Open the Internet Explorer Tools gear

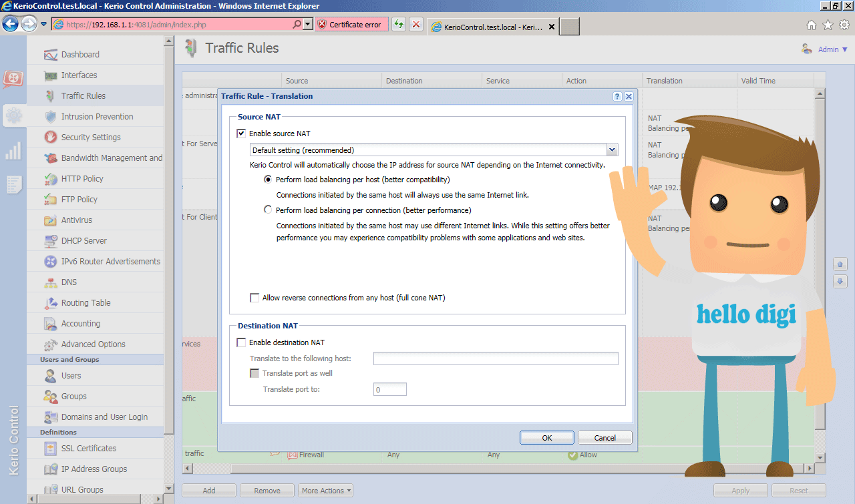point(844,25)
